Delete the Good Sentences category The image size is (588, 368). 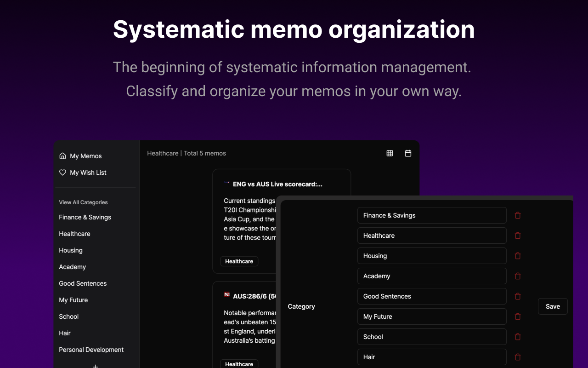518,296
